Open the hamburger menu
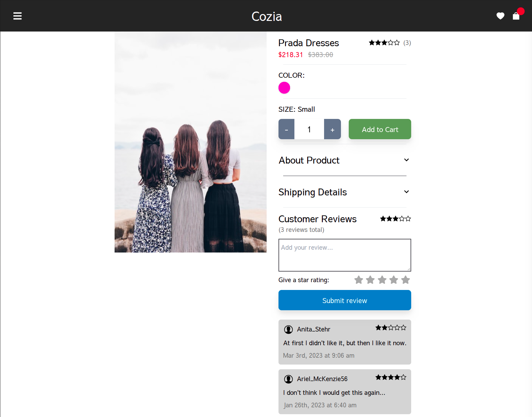Image resolution: width=532 pixels, height=417 pixels. coord(17,16)
